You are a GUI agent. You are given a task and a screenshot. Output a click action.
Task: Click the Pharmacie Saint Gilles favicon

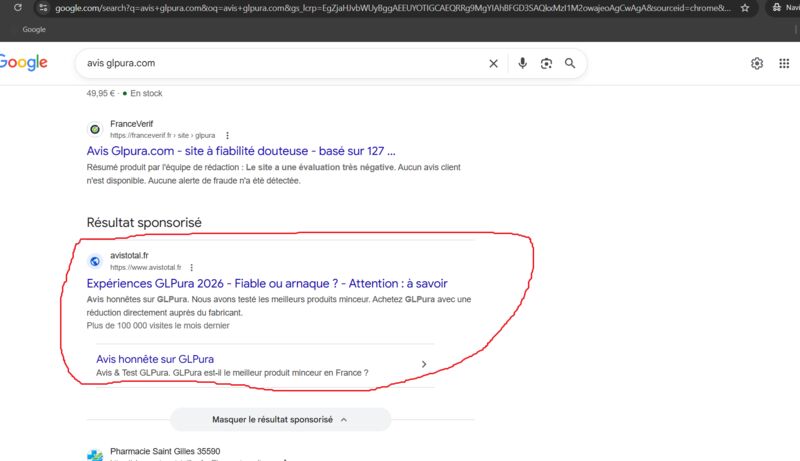click(x=95, y=455)
